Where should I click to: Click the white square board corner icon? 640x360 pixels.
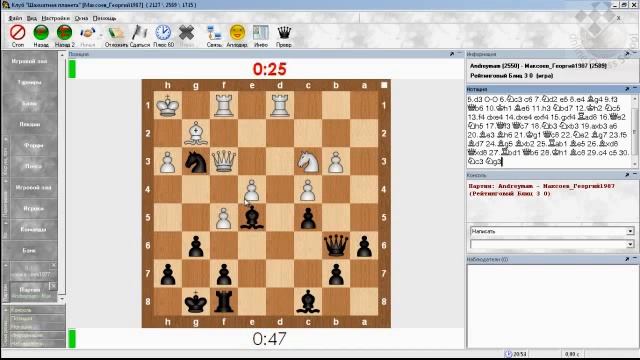coord(384,85)
